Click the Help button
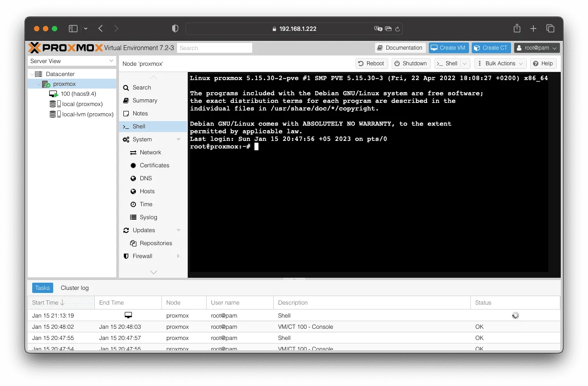The height and width of the screenshot is (386, 588). 543,64
